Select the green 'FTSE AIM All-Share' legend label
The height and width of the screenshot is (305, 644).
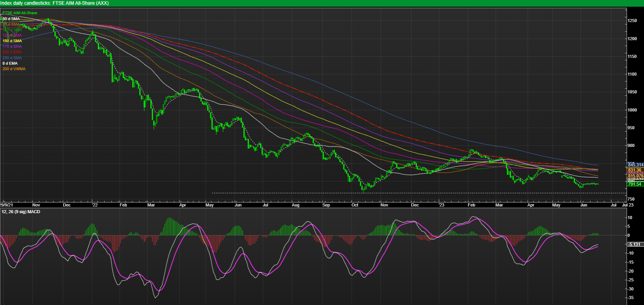(20, 13)
